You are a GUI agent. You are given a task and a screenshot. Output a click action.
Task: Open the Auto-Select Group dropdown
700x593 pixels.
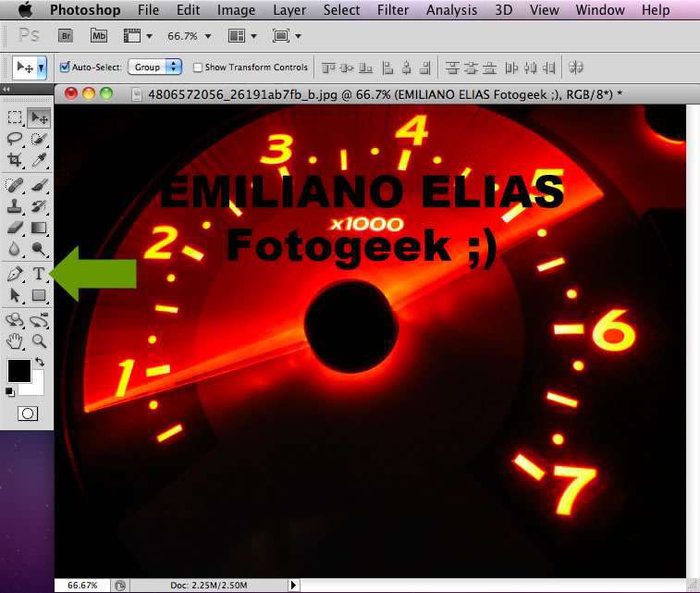(x=154, y=68)
